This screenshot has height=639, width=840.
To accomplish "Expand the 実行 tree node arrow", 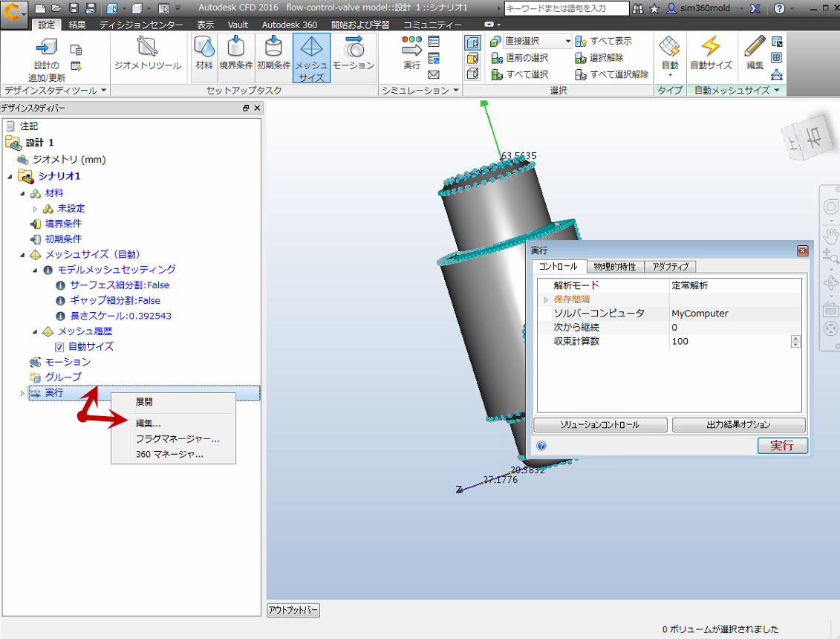I will click(22, 394).
